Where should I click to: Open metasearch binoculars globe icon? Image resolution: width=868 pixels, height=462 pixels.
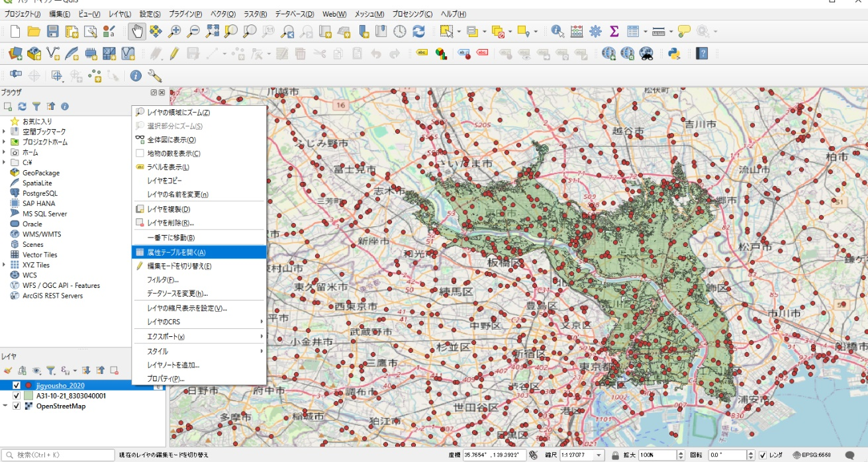tap(647, 54)
